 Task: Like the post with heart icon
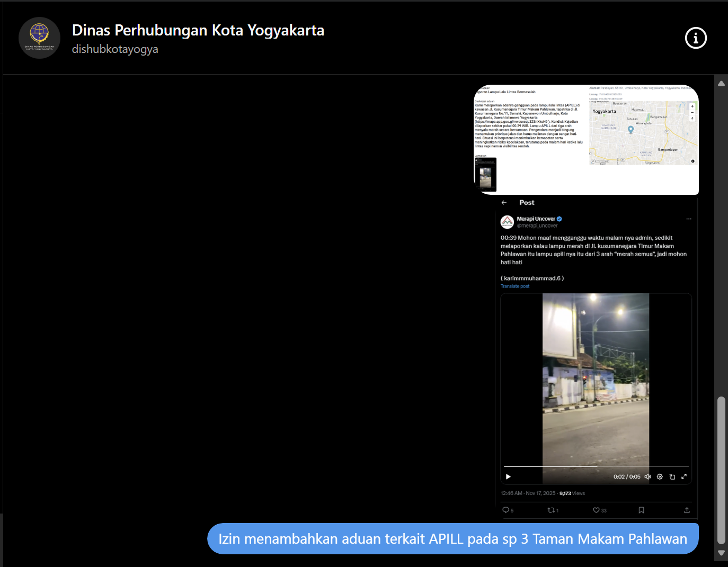(x=596, y=510)
